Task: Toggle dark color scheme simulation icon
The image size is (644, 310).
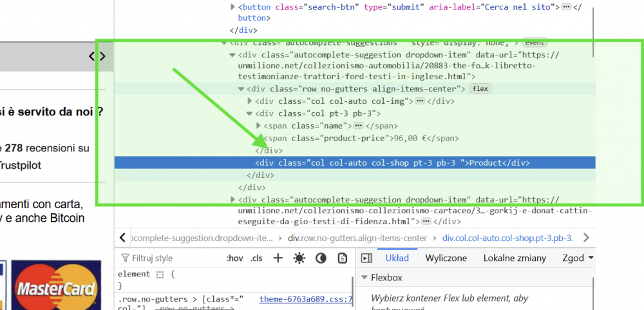Action: click(321, 258)
